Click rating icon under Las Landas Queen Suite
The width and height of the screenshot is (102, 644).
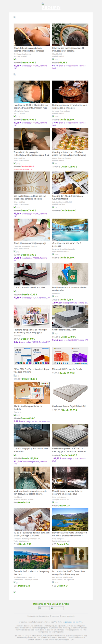(x=53, y=582)
